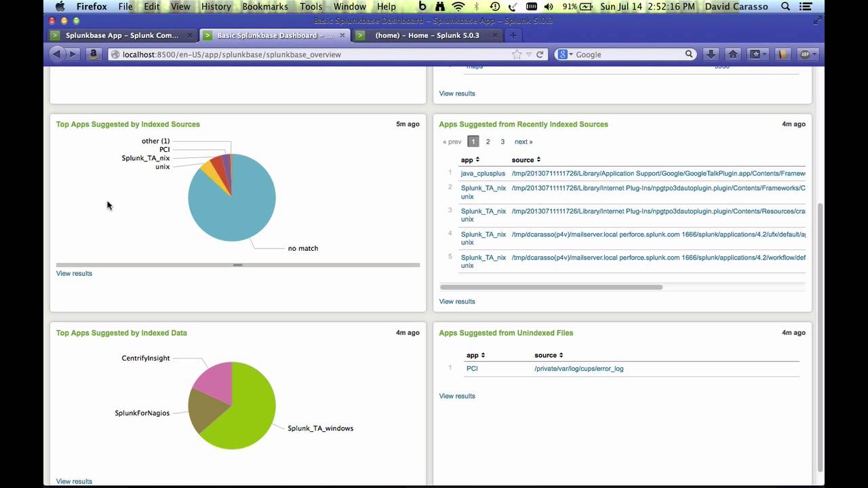Screen dimensions: 868x488
Task: Open the bookmarks star menu button
Action: tap(757, 54)
